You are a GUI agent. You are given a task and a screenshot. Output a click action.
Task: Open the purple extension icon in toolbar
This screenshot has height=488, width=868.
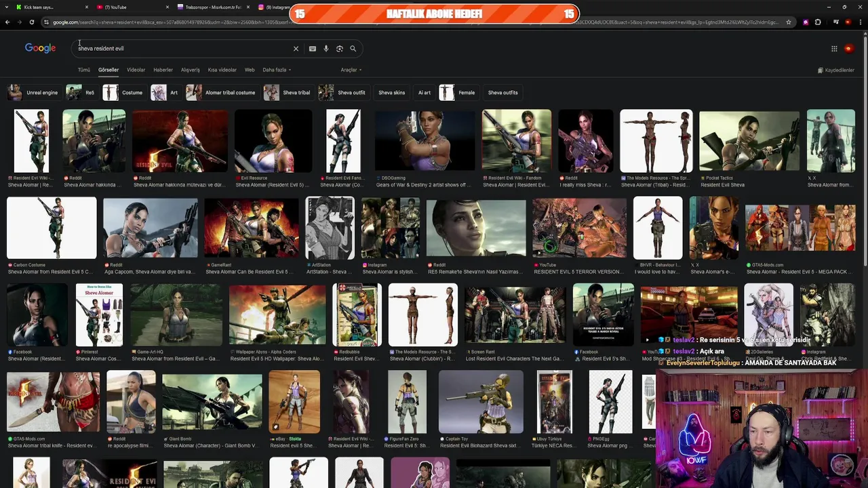tap(806, 22)
